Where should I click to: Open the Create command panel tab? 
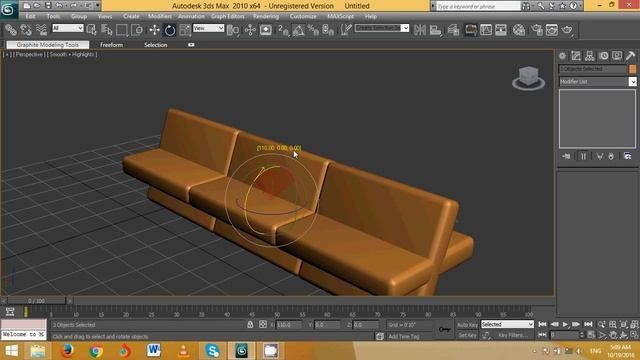(x=562, y=56)
